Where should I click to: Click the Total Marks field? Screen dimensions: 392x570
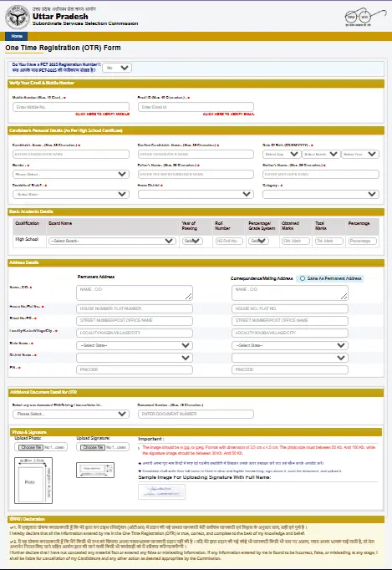click(328, 241)
